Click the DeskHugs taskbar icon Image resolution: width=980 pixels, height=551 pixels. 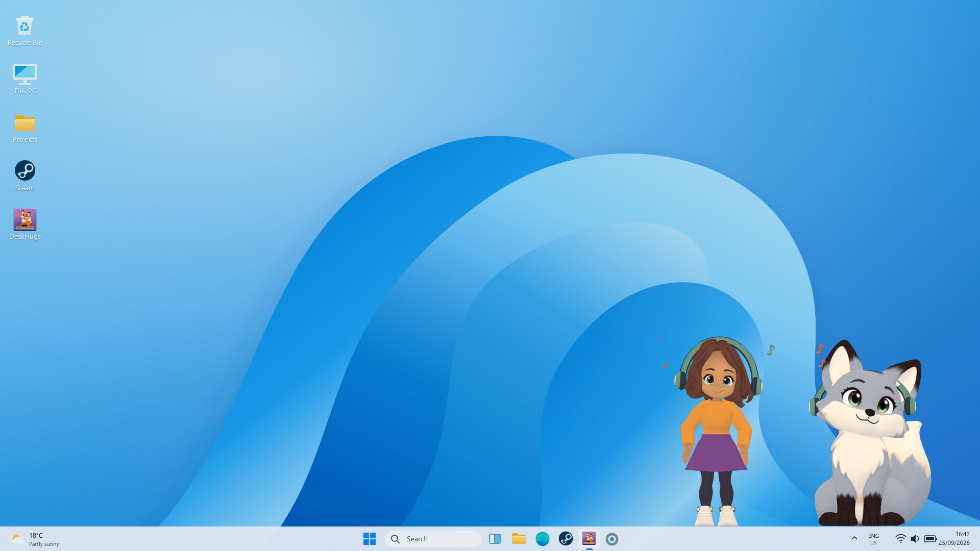(x=589, y=539)
